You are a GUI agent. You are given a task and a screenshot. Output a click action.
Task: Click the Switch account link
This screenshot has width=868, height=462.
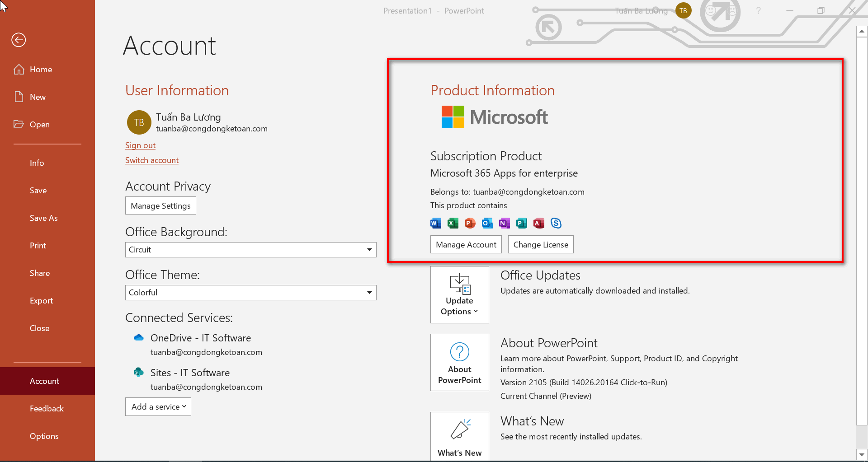(x=152, y=160)
